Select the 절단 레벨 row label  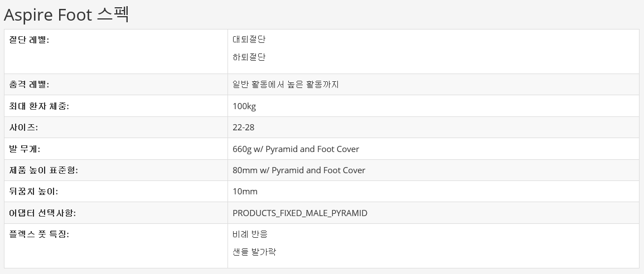(30, 40)
